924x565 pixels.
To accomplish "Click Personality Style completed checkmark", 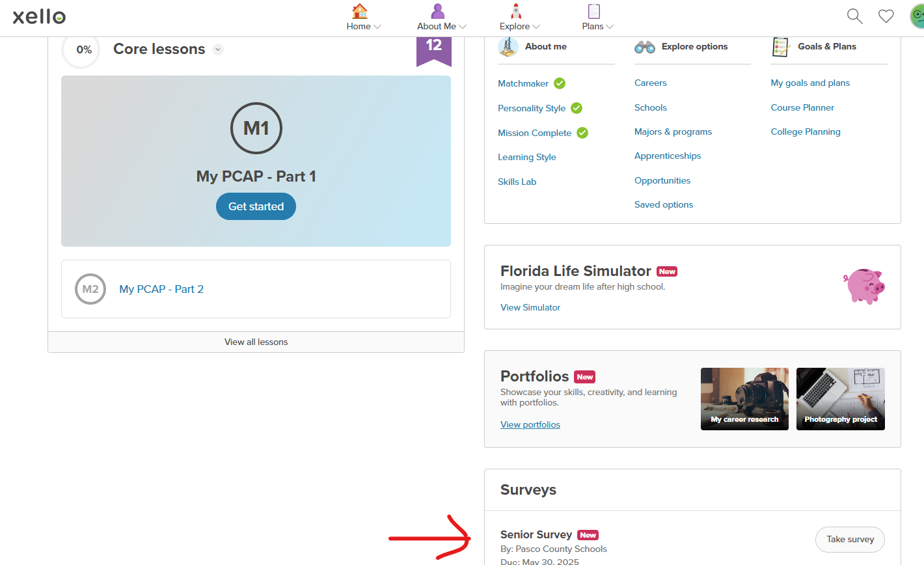I will click(577, 108).
